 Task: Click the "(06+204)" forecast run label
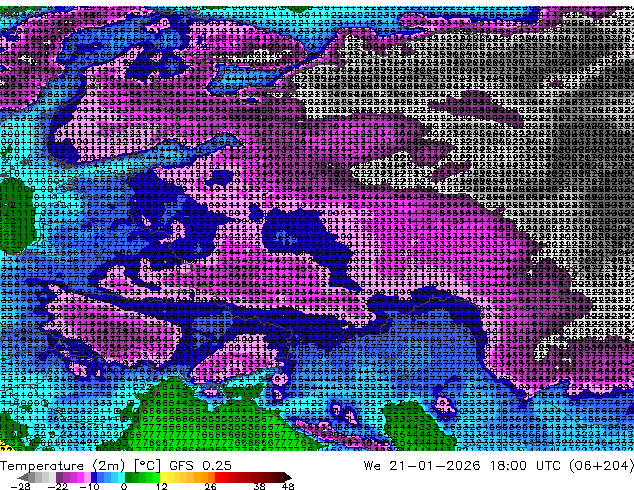pyautogui.click(x=601, y=466)
